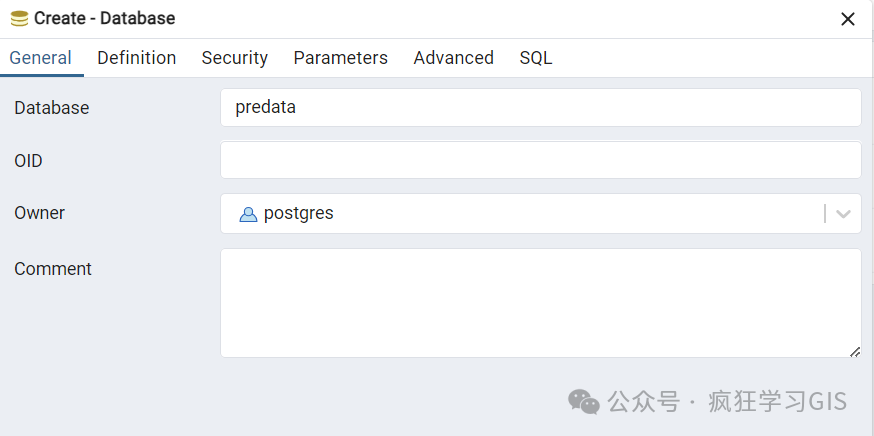Open the Owner combo box showing postgres
Image resolution: width=874 pixels, height=436 pixels.
520,213
